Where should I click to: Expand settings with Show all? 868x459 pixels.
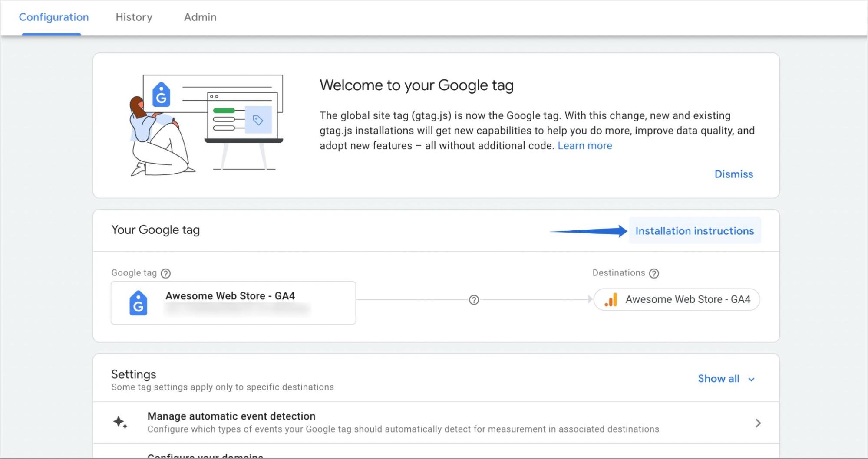pyautogui.click(x=726, y=379)
